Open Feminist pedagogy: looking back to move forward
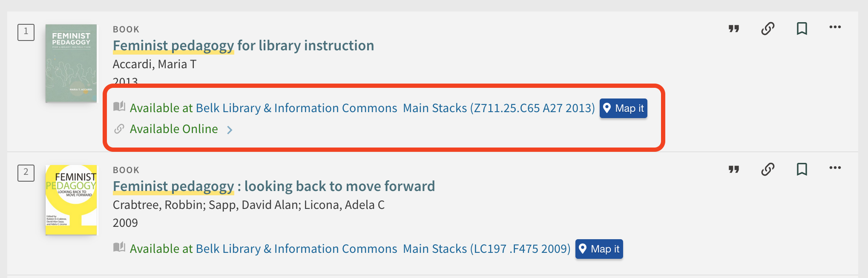 (x=273, y=186)
